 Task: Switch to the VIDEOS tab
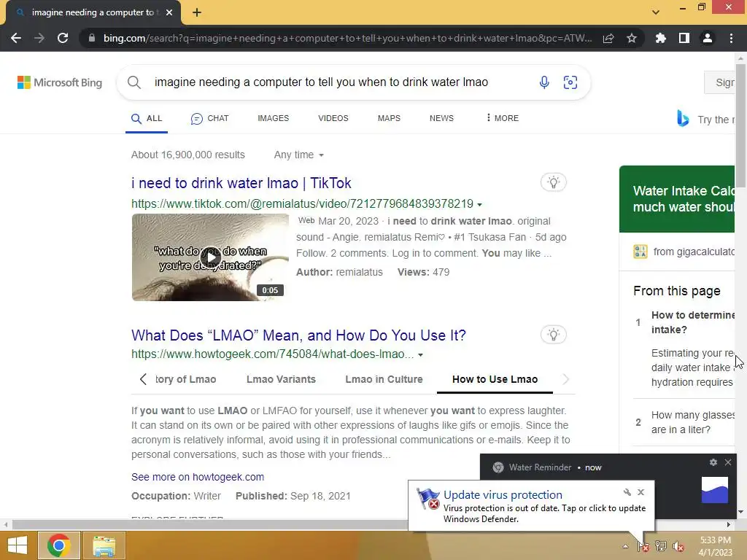(x=333, y=118)
